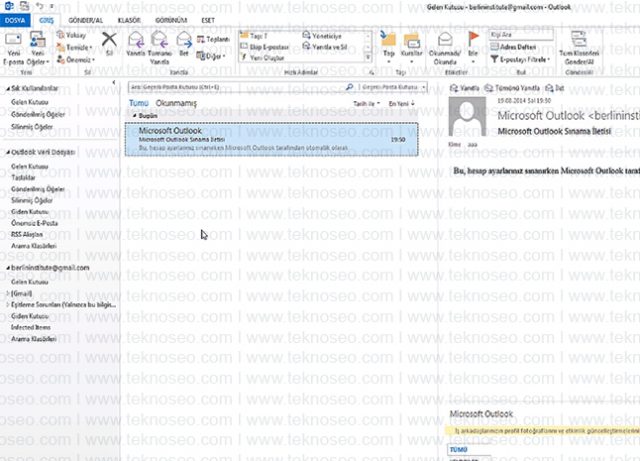Image resolution: width=640 pixels, height=461 pixels.
Task: Open the Tarih ile sort dropdown
Action: tap(366, 104)
